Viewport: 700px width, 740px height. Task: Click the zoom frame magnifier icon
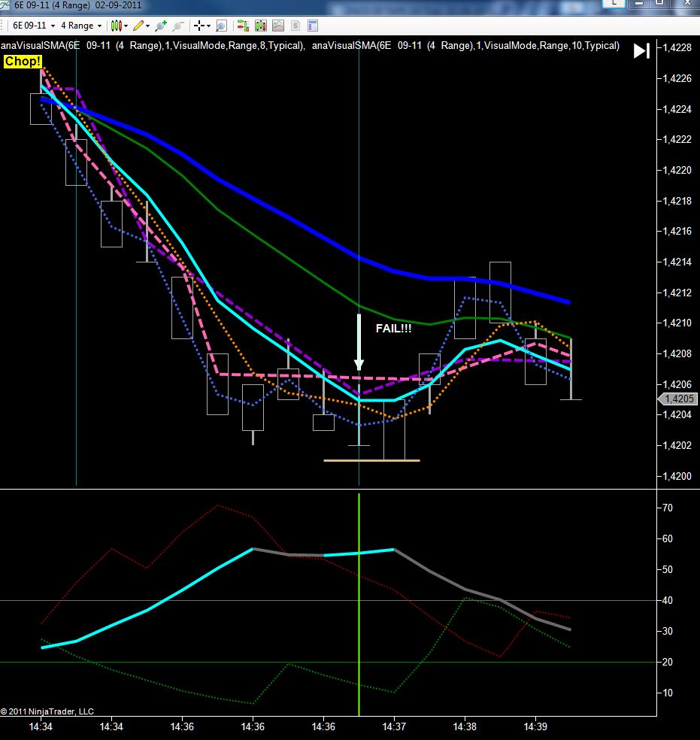[x=221, y=26]
